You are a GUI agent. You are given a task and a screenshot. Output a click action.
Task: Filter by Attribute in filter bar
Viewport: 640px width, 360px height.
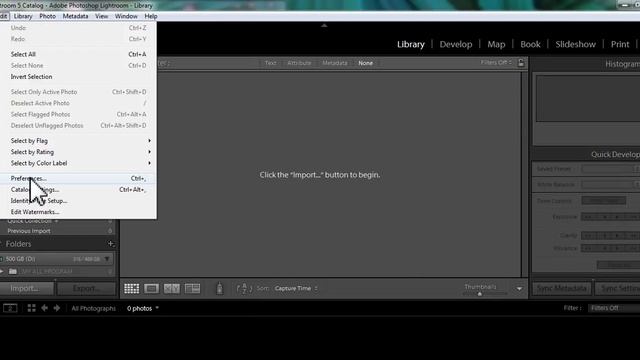point(299,63)
